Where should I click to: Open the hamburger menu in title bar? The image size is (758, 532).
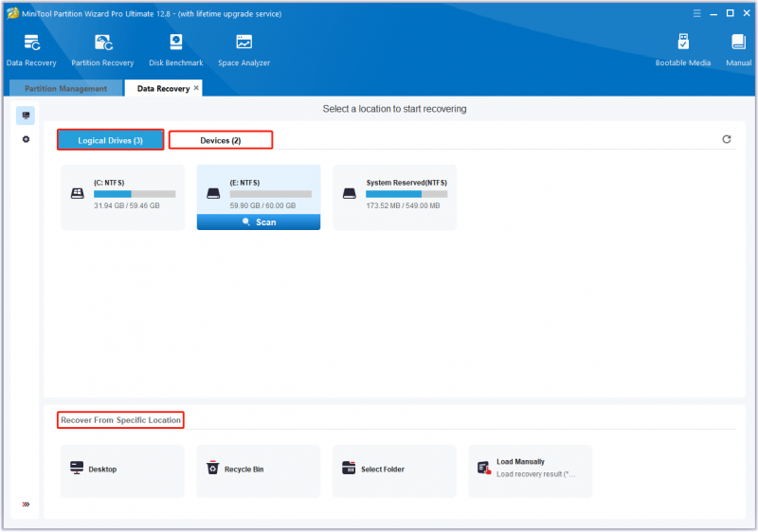pos(696,13)
